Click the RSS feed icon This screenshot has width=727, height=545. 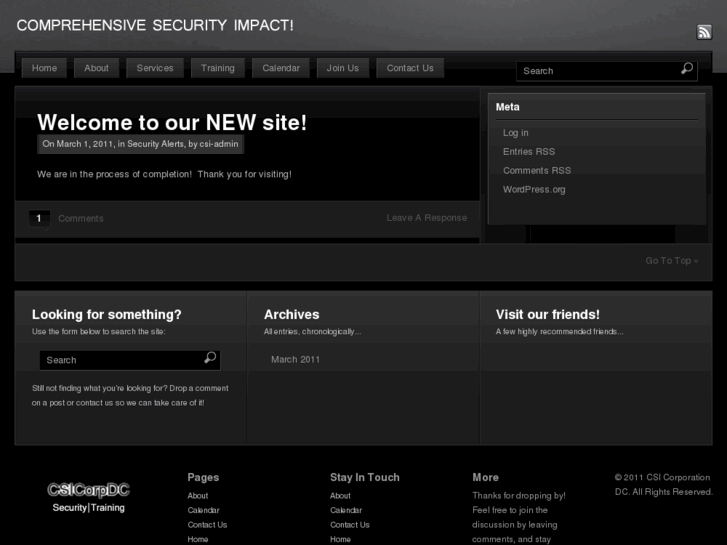click(x=704, y=32)
